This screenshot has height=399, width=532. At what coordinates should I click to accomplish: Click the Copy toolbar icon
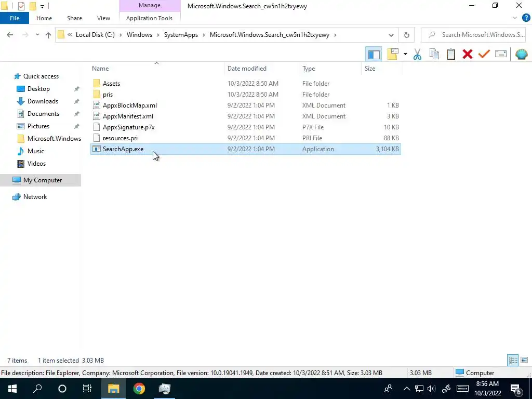[434, 54]
